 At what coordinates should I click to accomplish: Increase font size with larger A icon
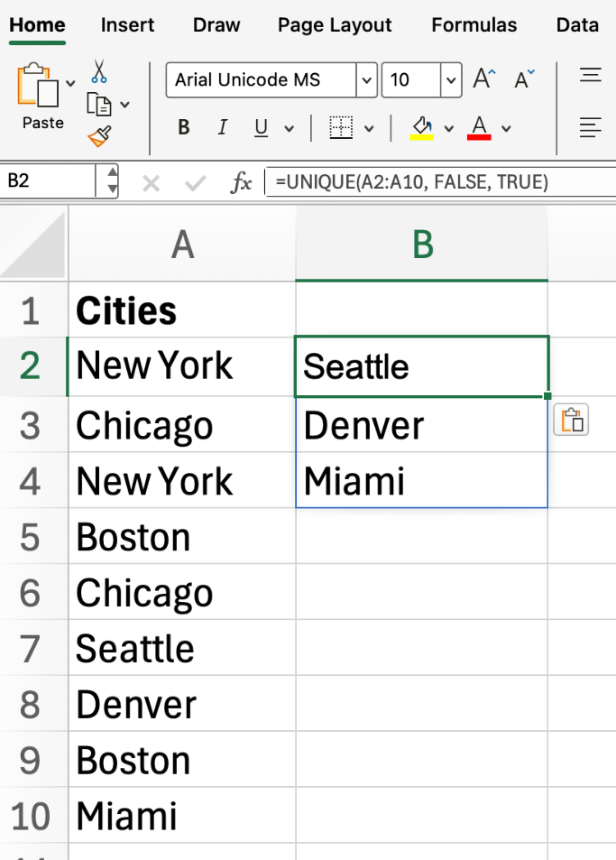(x=484, y=80)
